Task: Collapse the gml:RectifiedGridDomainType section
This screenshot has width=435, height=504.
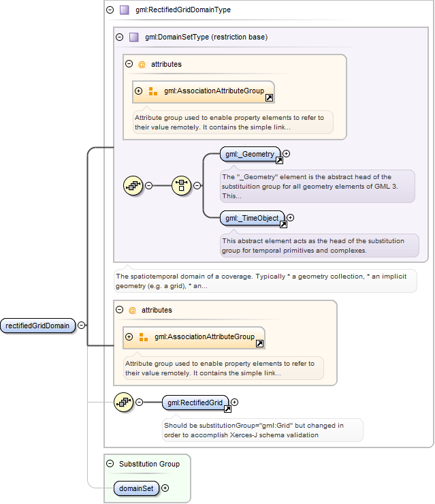Action: pos(110,10)
